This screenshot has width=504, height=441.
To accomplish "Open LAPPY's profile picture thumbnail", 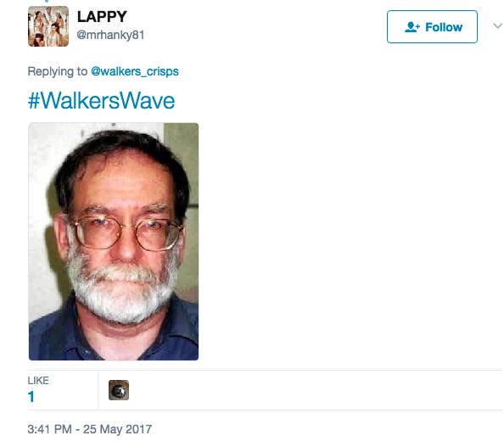I will point(48,26).
